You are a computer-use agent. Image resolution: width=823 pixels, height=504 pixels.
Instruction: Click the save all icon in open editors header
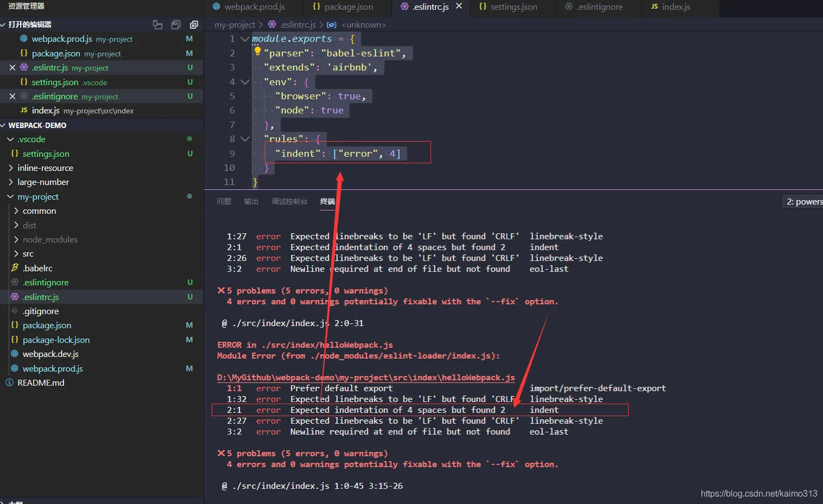175,25
